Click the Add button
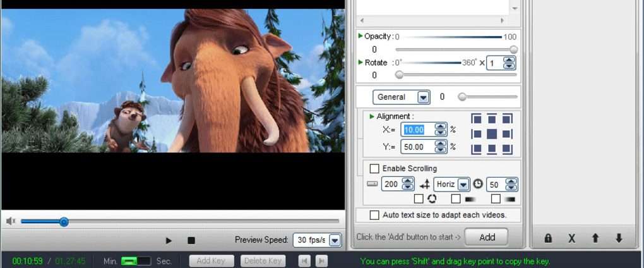The image size is (644, 268). pos(487,237)
